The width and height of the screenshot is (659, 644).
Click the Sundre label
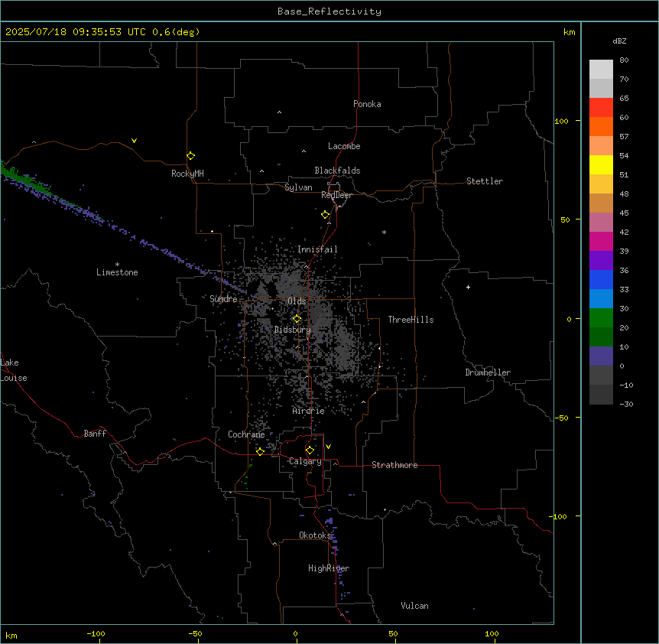[x=223, y=299]
